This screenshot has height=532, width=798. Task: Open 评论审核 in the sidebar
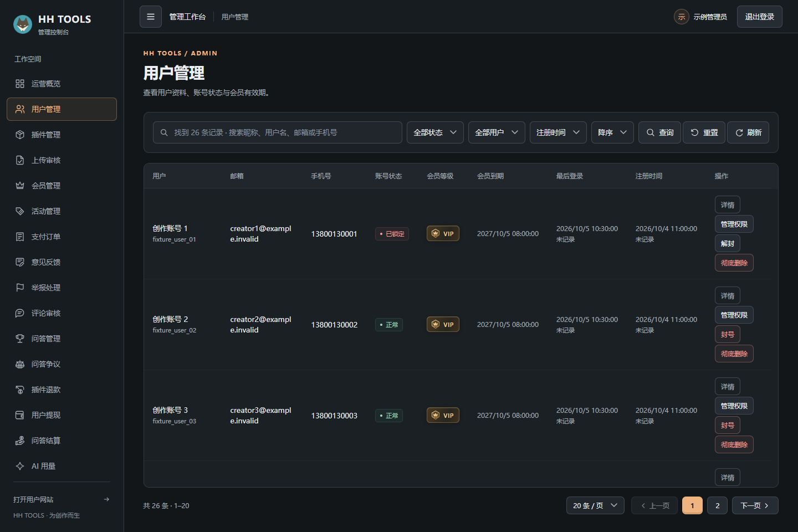tap(62, 313)
